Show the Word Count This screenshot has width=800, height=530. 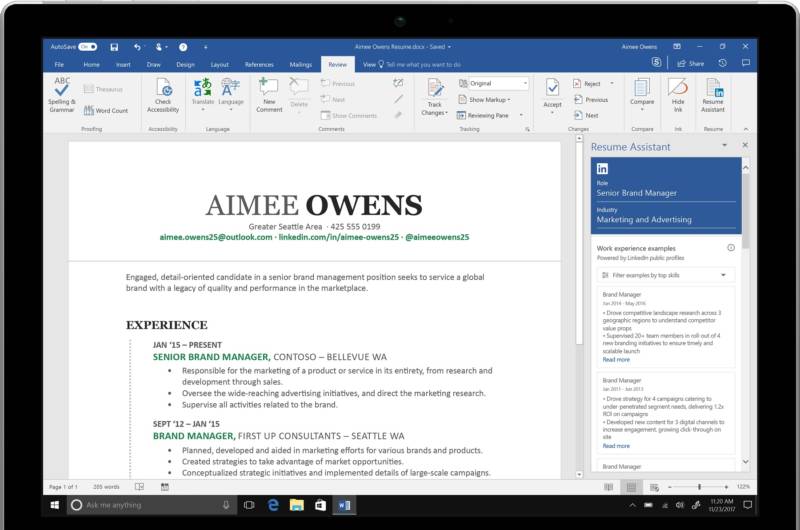point(106,110)
